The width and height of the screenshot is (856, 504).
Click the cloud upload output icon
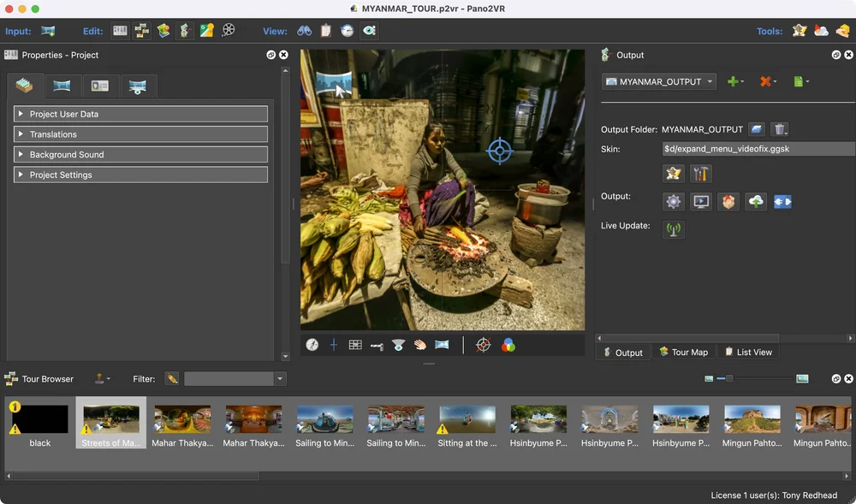click(x=755, y=202)
